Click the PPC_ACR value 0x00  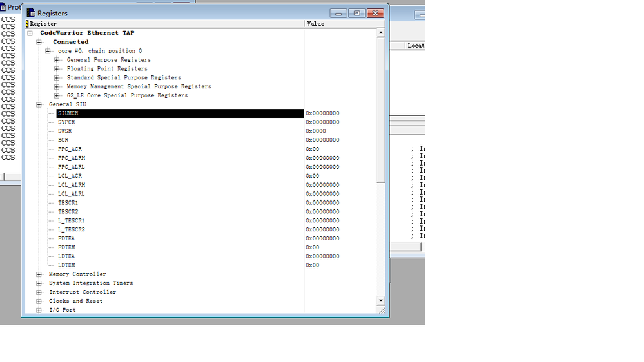(313, 149)
